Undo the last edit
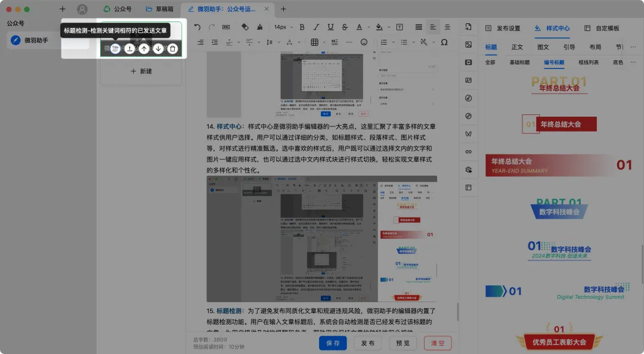Screen dimensions: 644x354 (197, 27)
